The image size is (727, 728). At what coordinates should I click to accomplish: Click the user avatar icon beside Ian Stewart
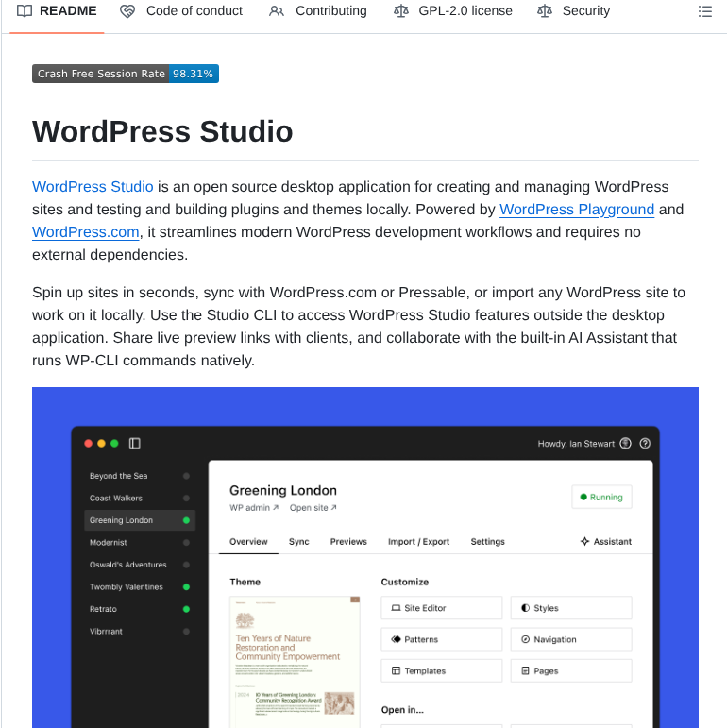[625, 444]
